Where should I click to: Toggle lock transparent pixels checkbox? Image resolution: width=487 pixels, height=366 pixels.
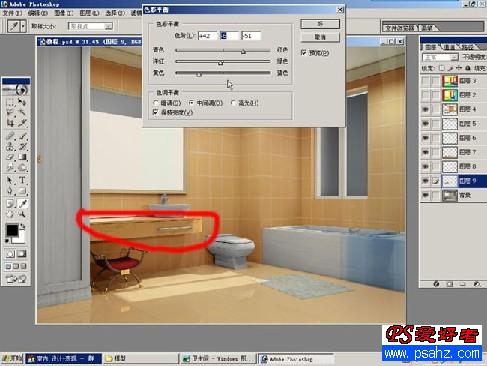point(442,68)
